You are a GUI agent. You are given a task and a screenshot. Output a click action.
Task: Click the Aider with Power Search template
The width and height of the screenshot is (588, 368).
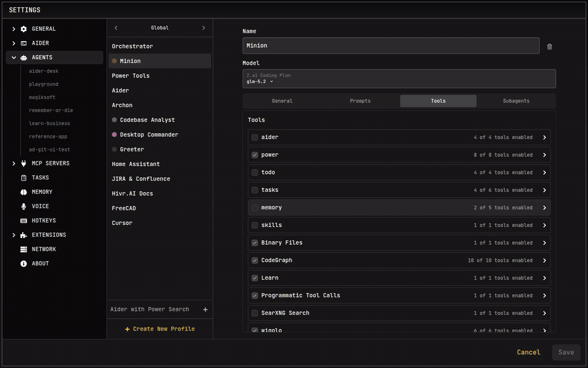(x=149, y=310)
